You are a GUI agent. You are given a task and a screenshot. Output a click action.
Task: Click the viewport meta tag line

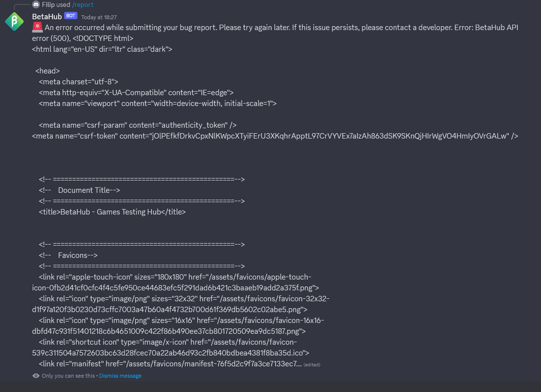[157, 104]
